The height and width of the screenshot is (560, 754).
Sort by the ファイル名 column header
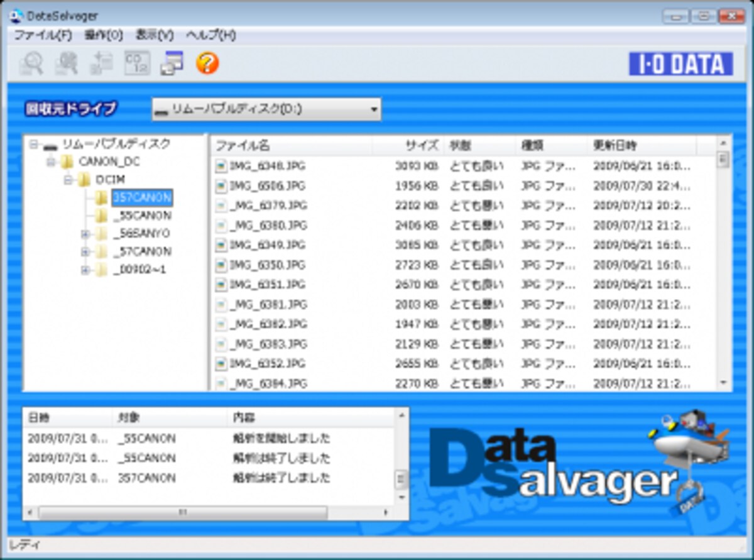tap(292, 146)
